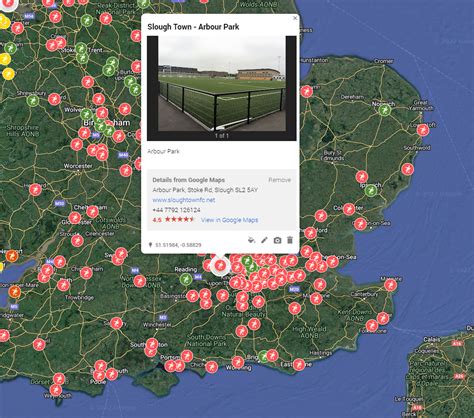Click Remove next to Details from Google Maps
Image resolution: width=474 pixels, height=418 pixels.
click(280, 180)
